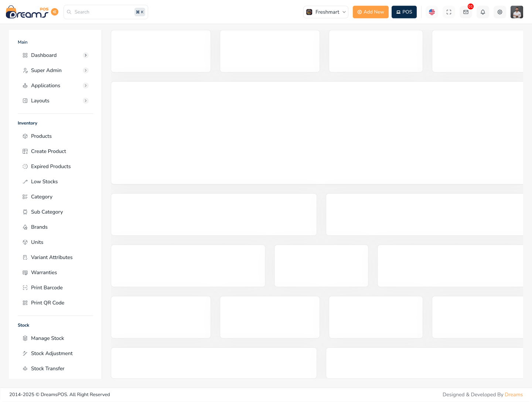This screenshot has width=532, height=402.
Task: Click the user profile avatar
Action: click(517, 12)
